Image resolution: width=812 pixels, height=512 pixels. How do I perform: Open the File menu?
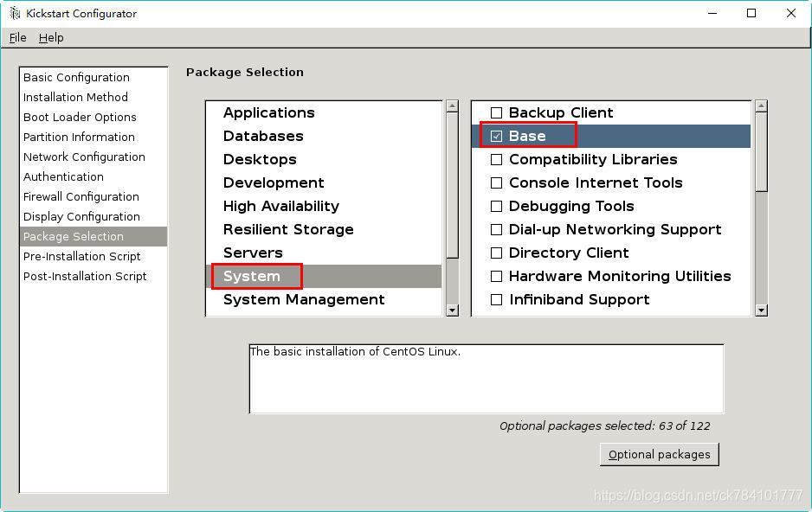click(x=17, y=38)
